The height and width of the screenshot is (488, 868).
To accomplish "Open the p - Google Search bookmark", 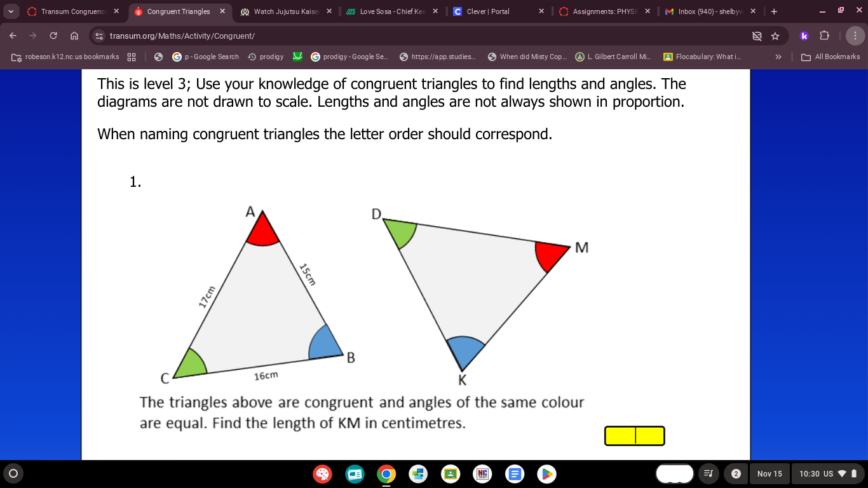I will point(206,57).
